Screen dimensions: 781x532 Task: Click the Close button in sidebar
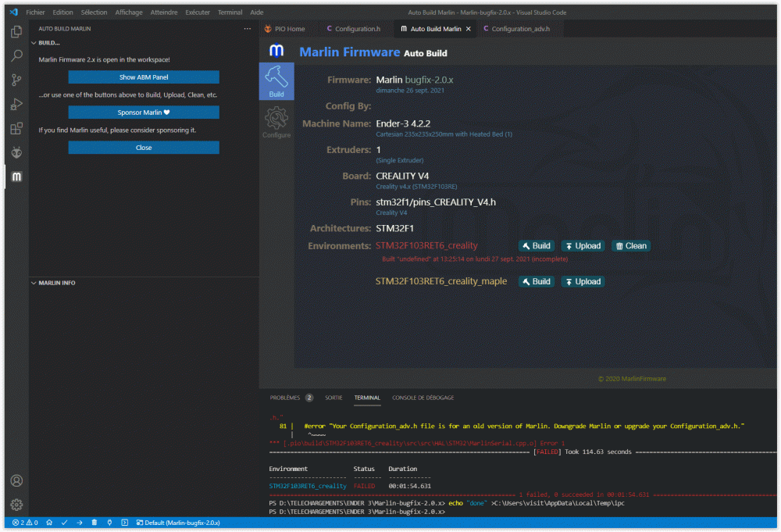[144, 148]
